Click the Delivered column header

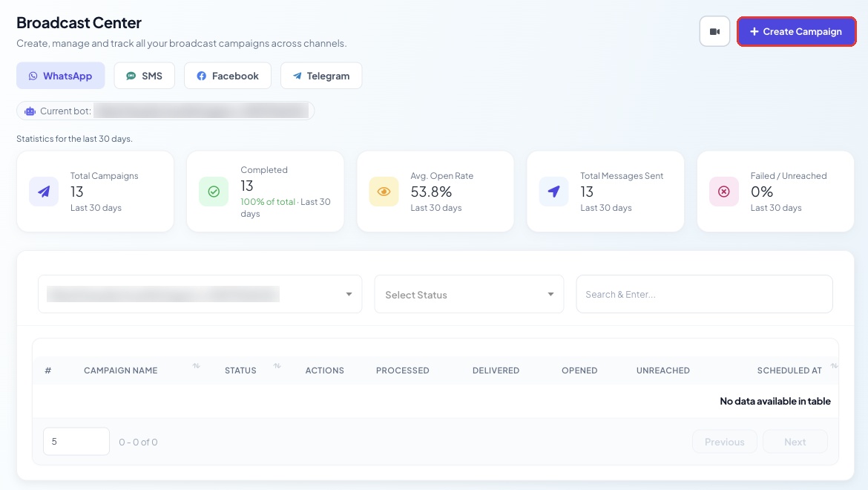(496, 370)
